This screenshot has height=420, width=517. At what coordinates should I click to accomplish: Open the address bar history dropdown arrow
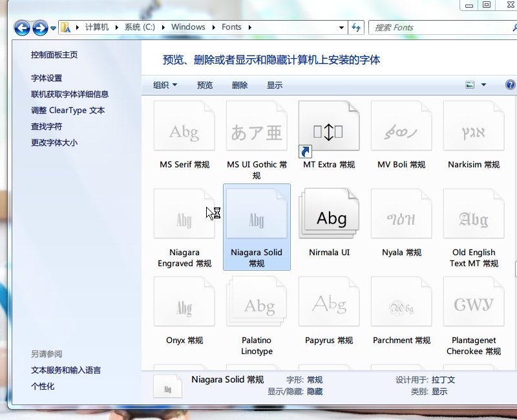[341, 27]
